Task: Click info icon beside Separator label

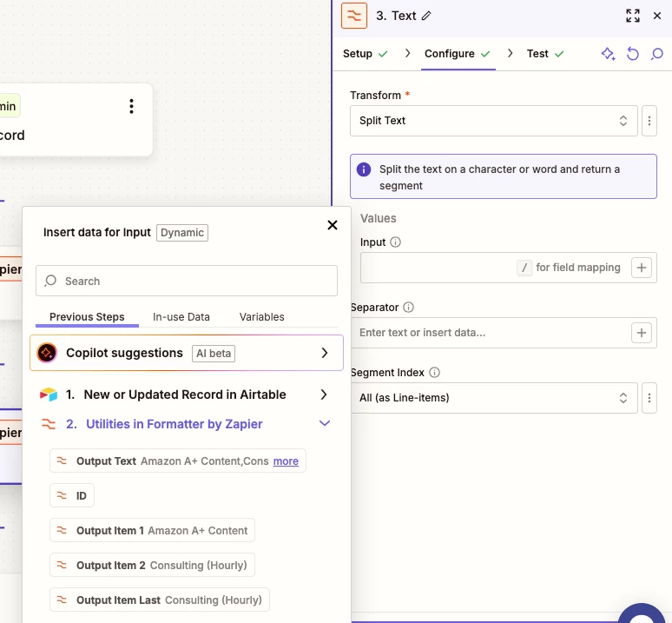Action: pos(408,308)
